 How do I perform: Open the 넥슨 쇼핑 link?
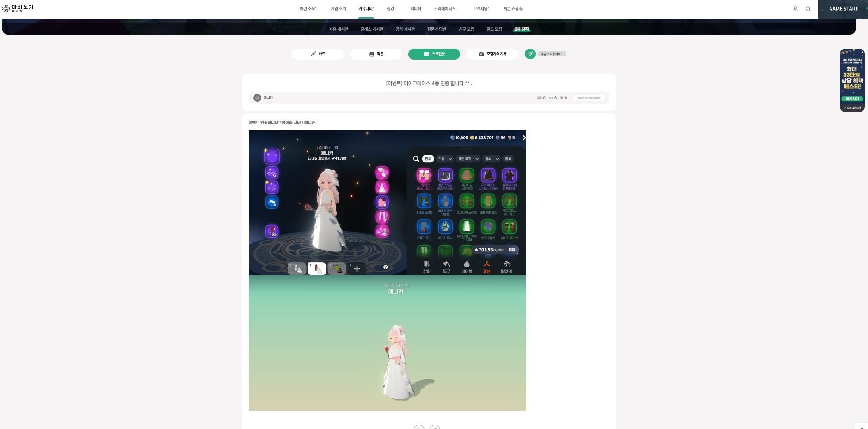point(513,9)
